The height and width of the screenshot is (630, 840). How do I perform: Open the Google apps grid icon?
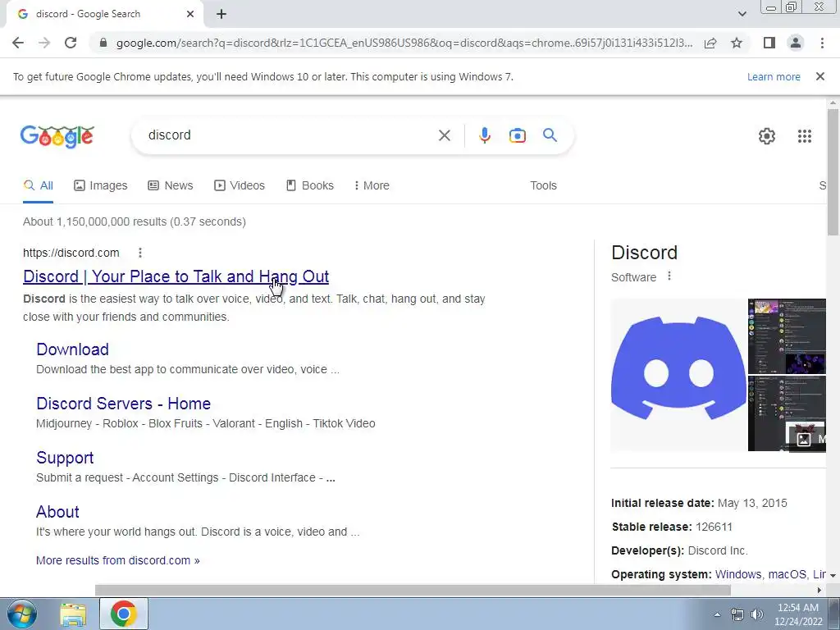click(804, 136)
